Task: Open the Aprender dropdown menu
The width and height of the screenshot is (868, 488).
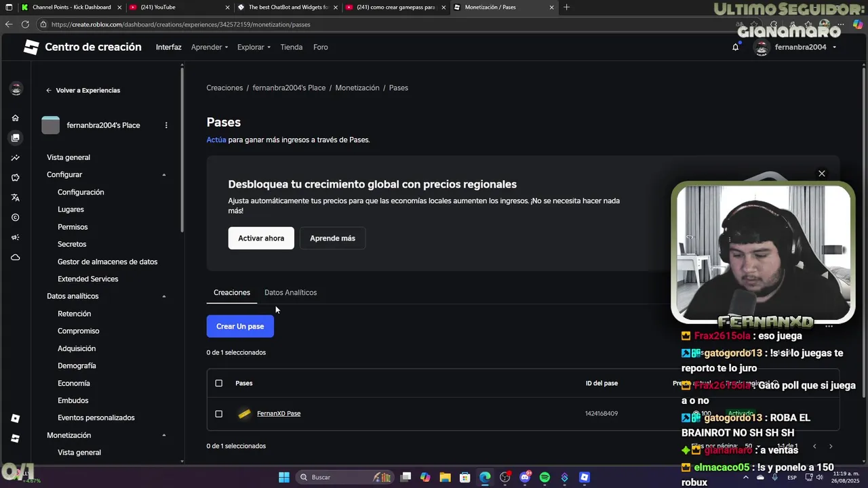Action: click(210, 47)
